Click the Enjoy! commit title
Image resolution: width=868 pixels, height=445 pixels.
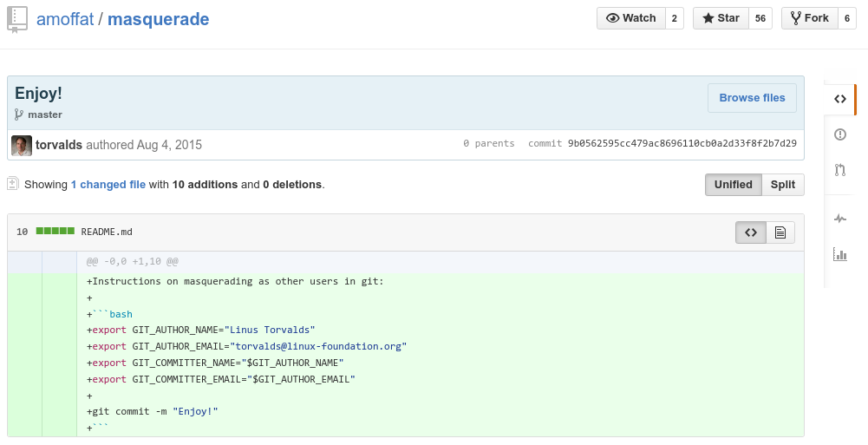[38, 93]
